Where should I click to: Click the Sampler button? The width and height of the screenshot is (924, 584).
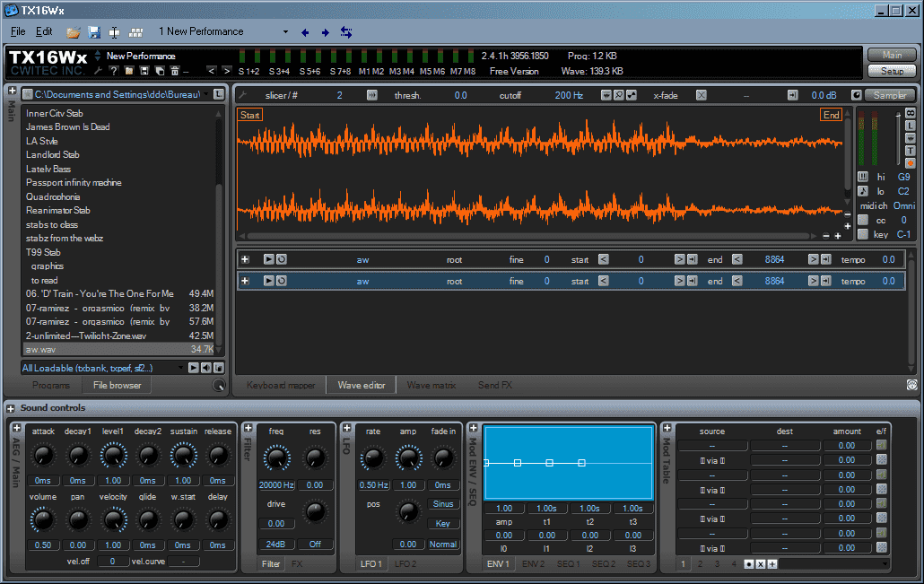click(890, 95)
